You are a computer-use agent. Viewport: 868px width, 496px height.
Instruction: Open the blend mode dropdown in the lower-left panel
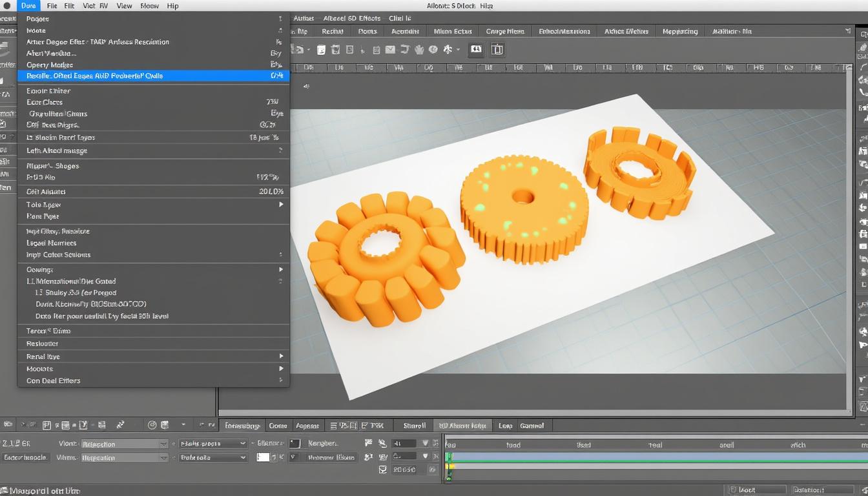click(125, 443)
